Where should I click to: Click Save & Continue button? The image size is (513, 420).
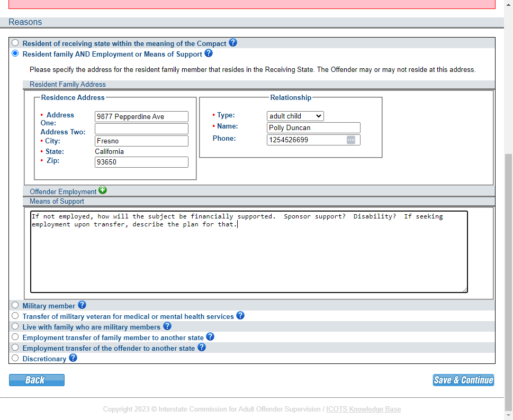463,380
